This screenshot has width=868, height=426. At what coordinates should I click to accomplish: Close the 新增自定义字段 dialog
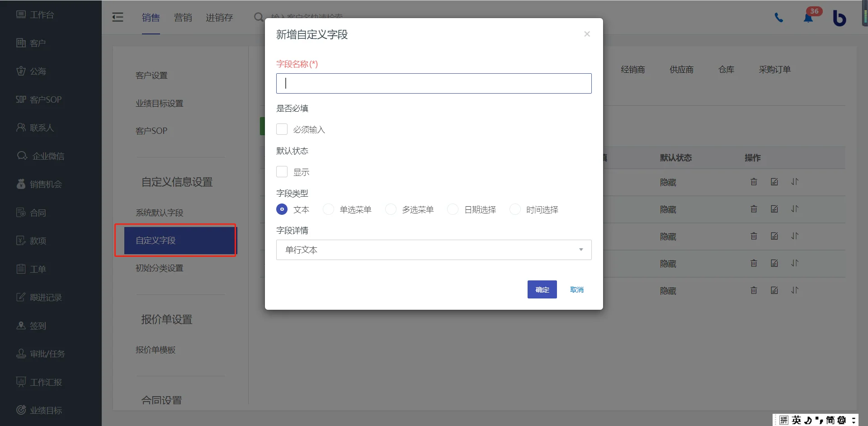(x=587, y=34)
